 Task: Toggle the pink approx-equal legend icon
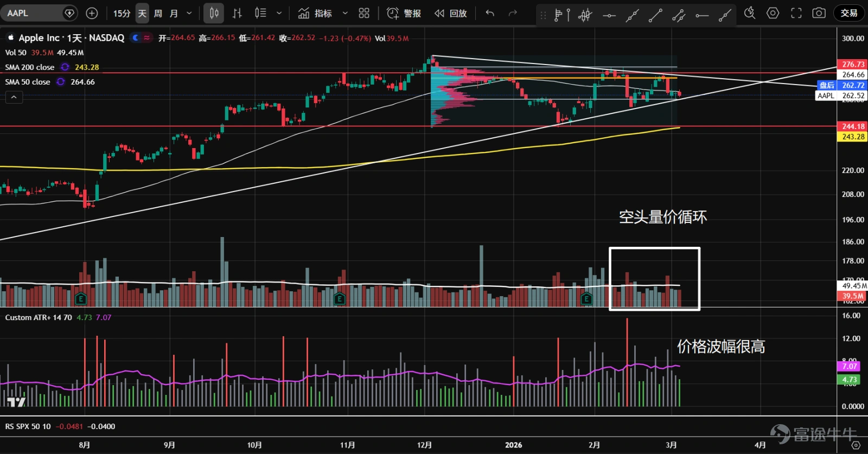pos(146,37)
